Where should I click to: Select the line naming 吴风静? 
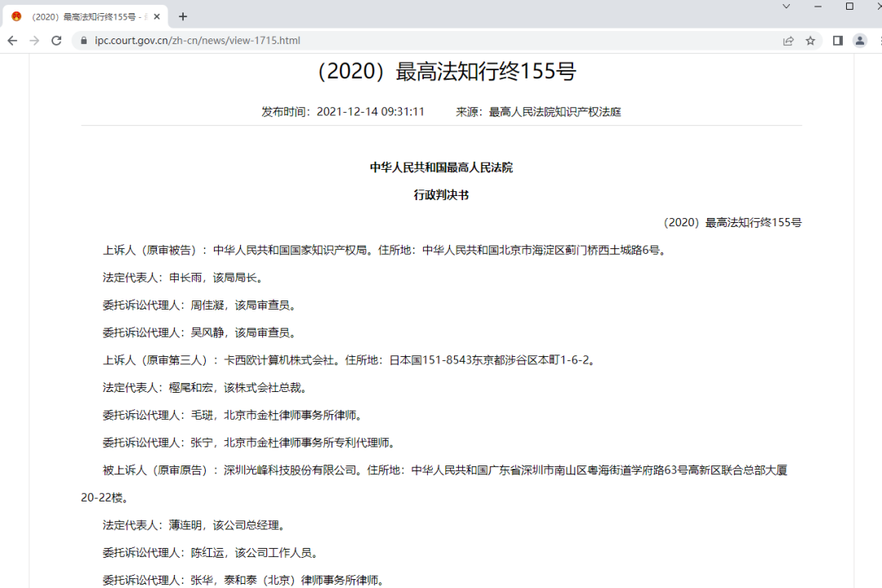tap(201, 332)
